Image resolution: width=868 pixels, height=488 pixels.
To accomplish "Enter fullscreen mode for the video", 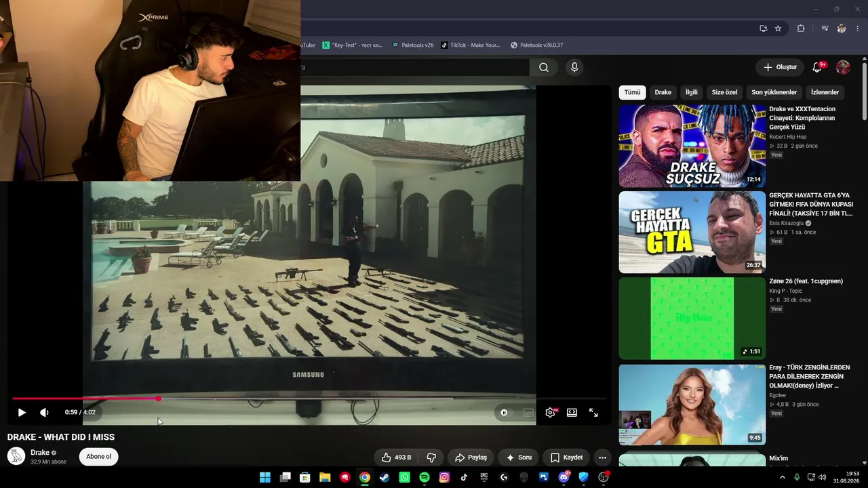I will [x=593, y=412].
